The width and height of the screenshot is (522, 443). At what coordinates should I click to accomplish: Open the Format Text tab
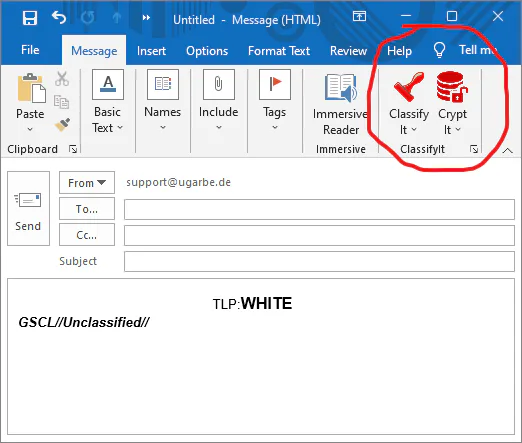point(279,51)
